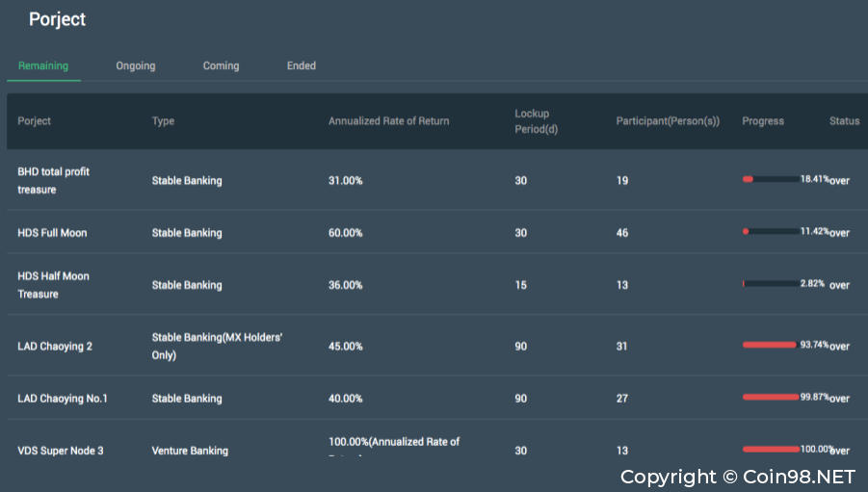The image size is (868, 492).
Task: Click over status of HDS Full Moon
Action: coord(840,233)
